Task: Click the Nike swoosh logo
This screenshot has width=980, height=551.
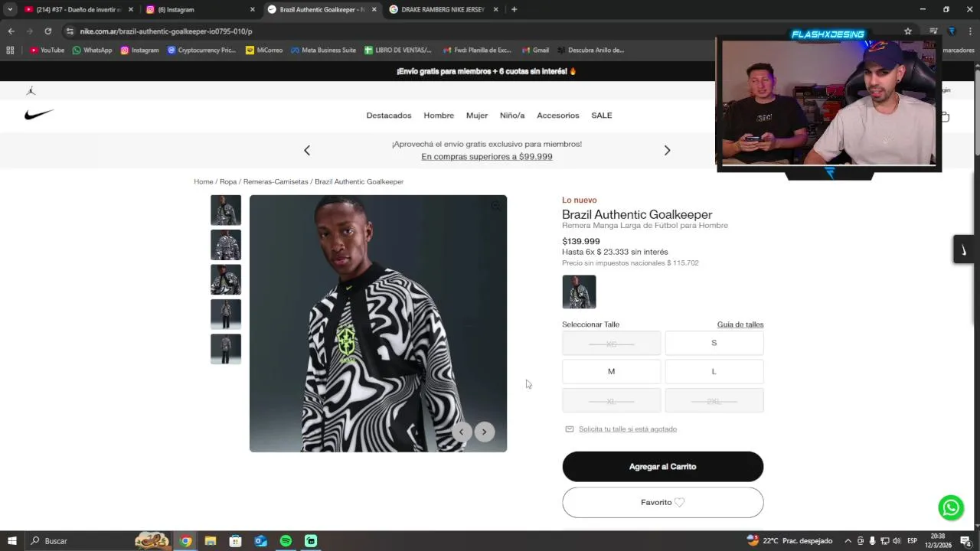Action: pyautogui.click(x=39, y=115)
